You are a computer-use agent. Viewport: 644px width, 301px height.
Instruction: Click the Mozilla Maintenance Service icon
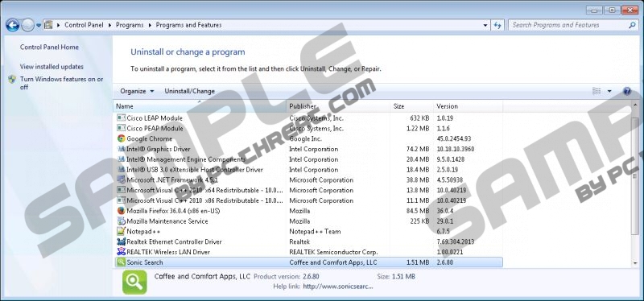pos(121,221)
